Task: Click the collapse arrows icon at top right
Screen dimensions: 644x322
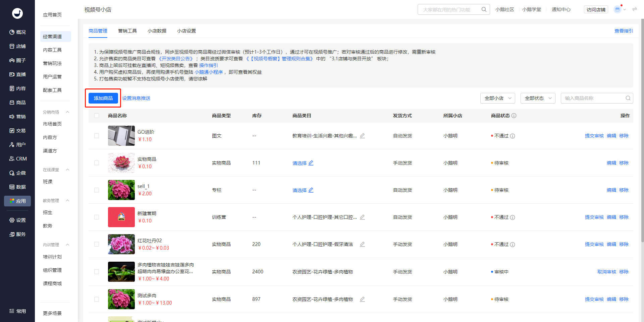Action: 635,9
